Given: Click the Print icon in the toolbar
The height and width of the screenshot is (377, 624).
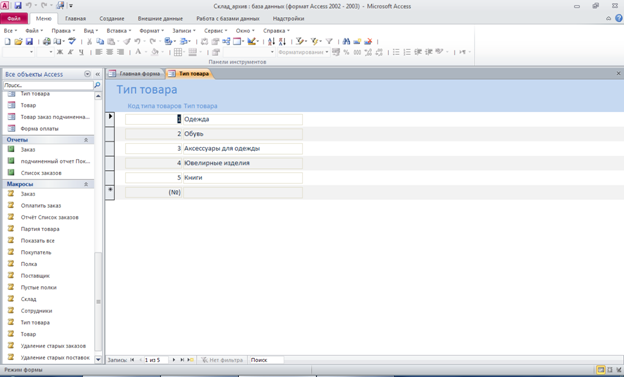Looking at the screenshot, I should coord(47,41).
